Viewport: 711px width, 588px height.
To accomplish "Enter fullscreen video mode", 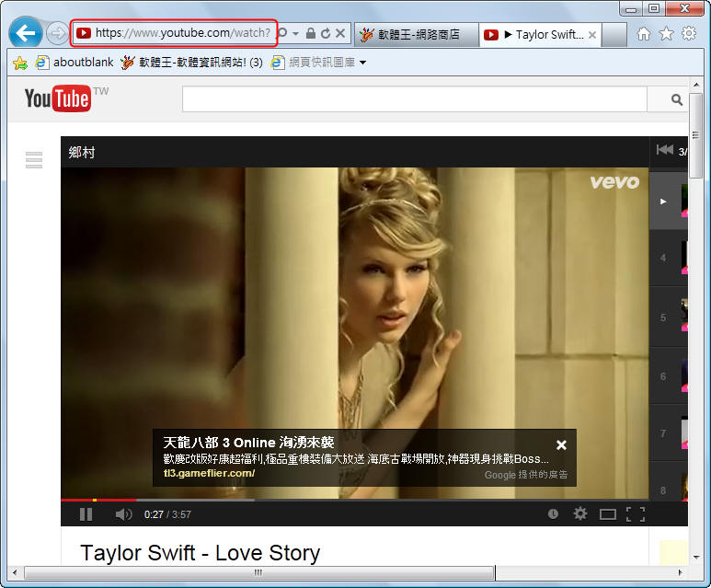I will (x=636, y=514).
